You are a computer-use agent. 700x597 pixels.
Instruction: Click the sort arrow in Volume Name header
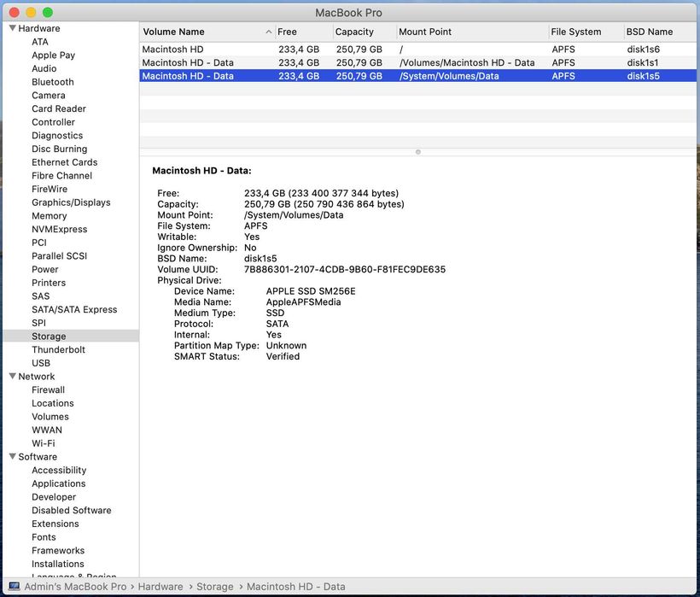coord(268,32)
